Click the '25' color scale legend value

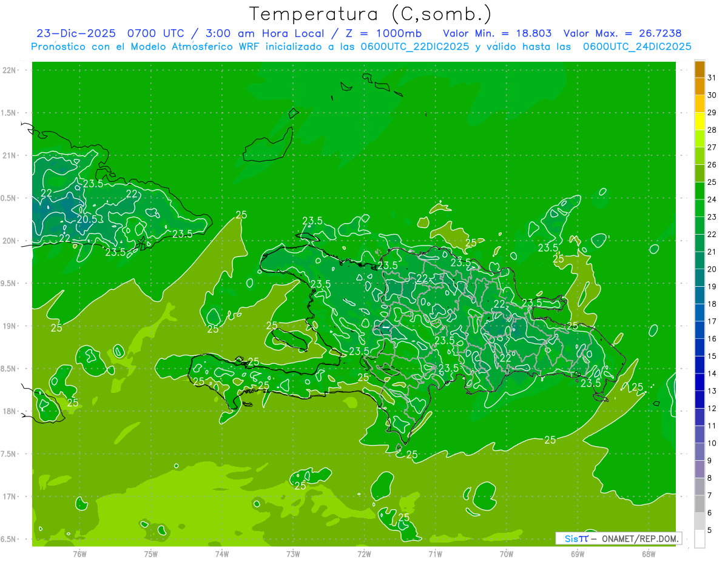712,182
